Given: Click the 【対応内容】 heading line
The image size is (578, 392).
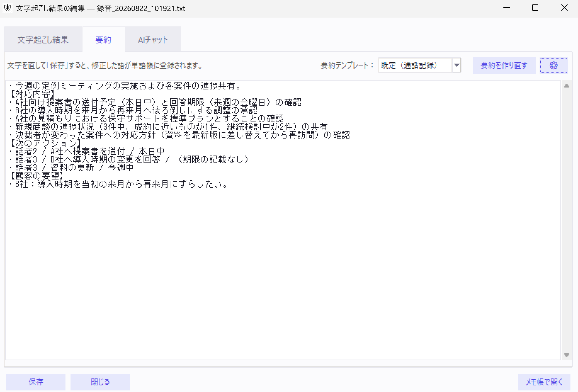Looking at the screenshot, I should click(x=32, y=94).
